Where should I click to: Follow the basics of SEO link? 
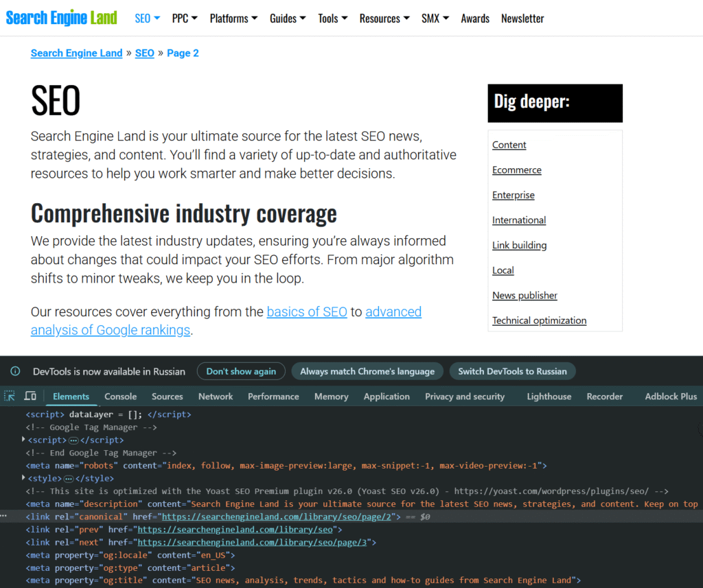point(307,311)
